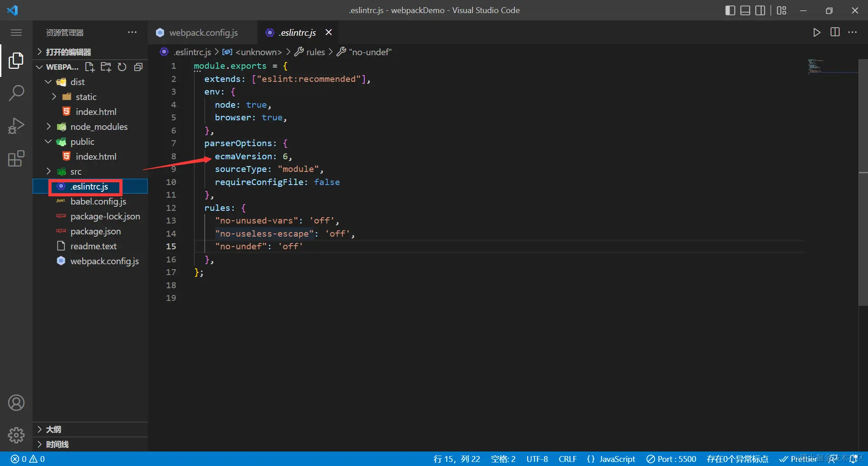Viewport: 868px width, 466px height.
Task: Split the editor to the right
Action: click(835, 32)
